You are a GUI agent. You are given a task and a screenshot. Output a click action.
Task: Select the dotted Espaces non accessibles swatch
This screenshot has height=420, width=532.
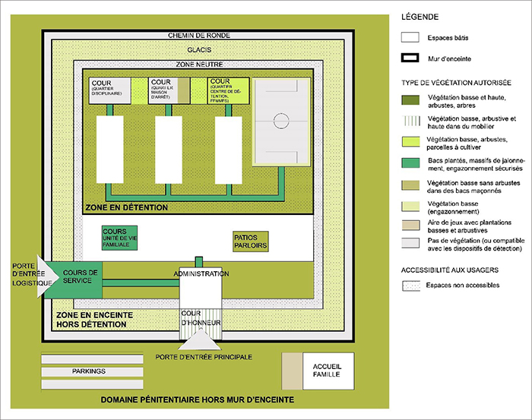point(411,286)
